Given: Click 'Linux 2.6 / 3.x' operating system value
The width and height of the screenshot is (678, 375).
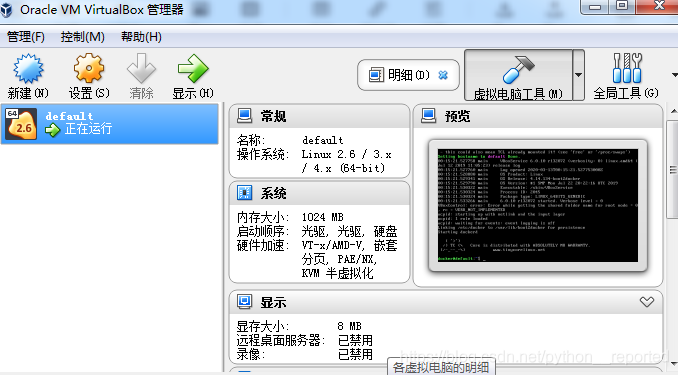Looking at the screenshot, I should (x=346, y=154).
